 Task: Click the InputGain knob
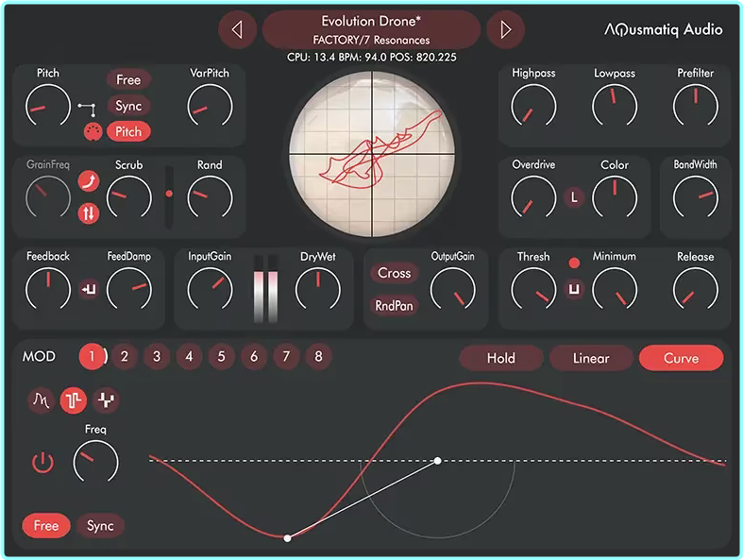tap(210, 289)
